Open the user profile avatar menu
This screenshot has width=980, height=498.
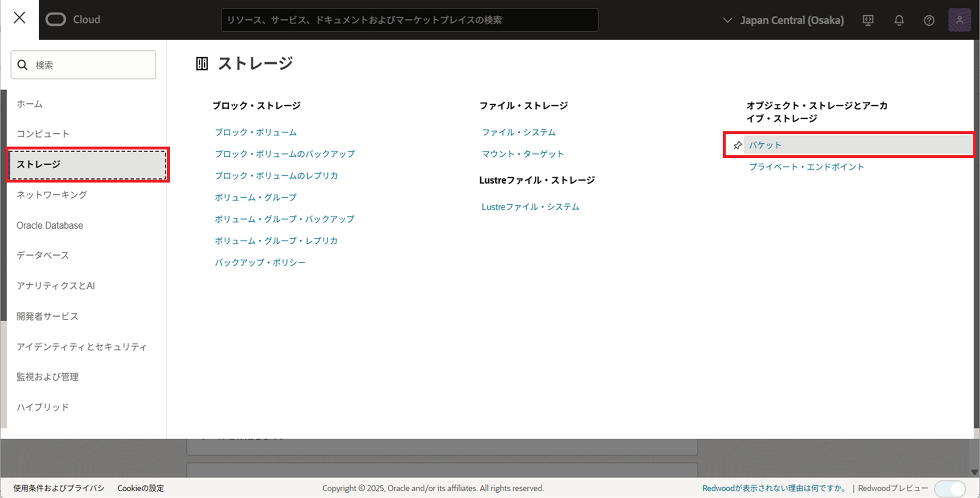click(x=960, y=20)
